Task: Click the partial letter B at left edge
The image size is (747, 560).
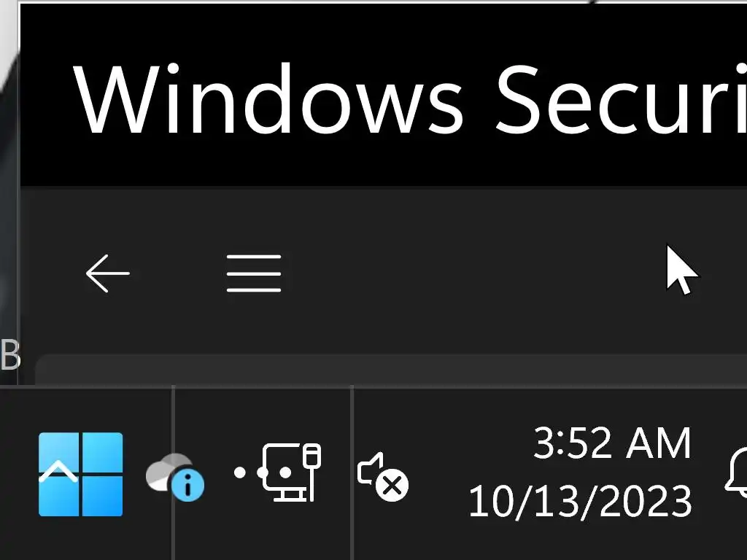Action: pyautogui.click(x=9, y=355)
